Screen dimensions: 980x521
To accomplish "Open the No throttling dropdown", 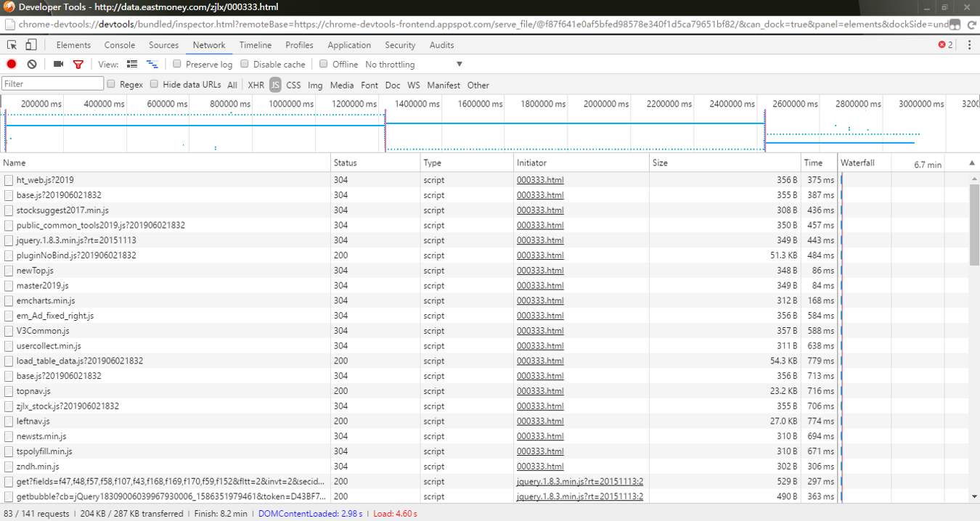I will (x=414, y=65).
